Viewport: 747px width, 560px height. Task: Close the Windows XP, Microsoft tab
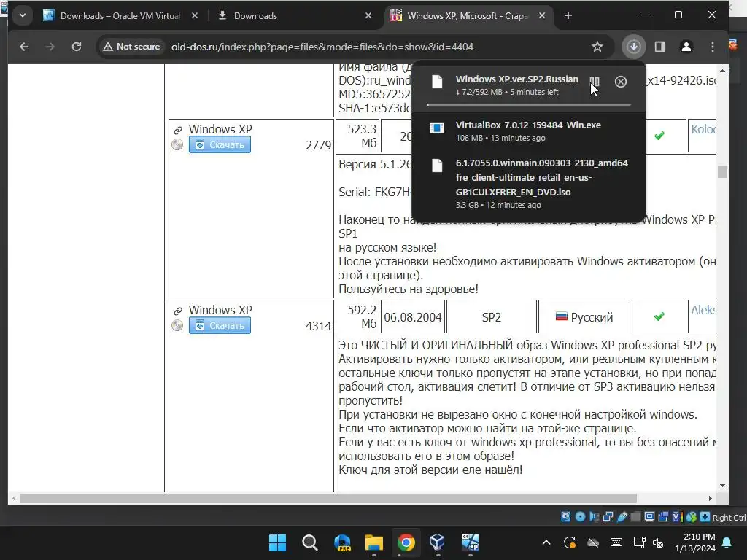[x=542, y=16]
